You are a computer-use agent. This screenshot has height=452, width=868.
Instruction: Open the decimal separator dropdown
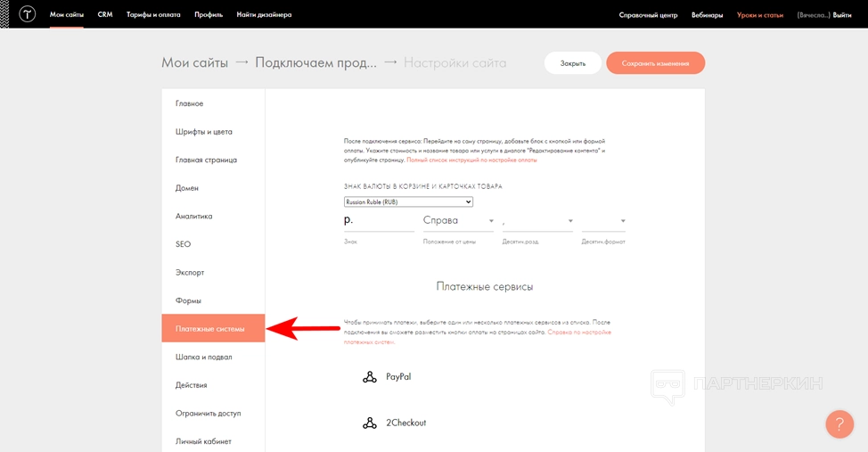pyautogui.click(x=537, y=221)
